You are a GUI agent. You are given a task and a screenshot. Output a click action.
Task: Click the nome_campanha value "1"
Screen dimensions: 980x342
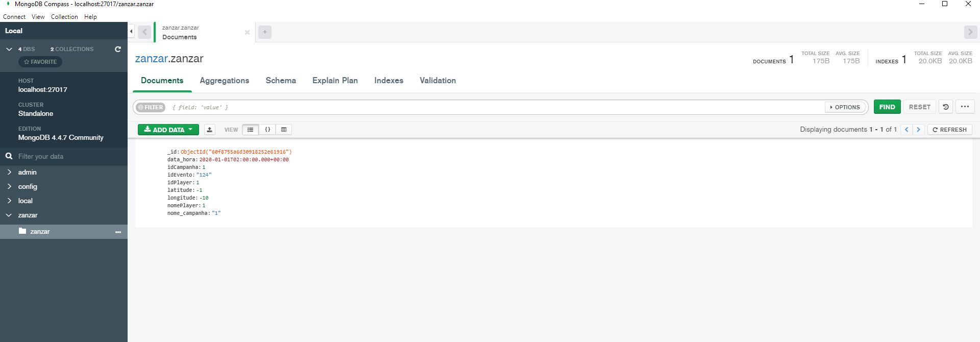[x=216, y=213]
